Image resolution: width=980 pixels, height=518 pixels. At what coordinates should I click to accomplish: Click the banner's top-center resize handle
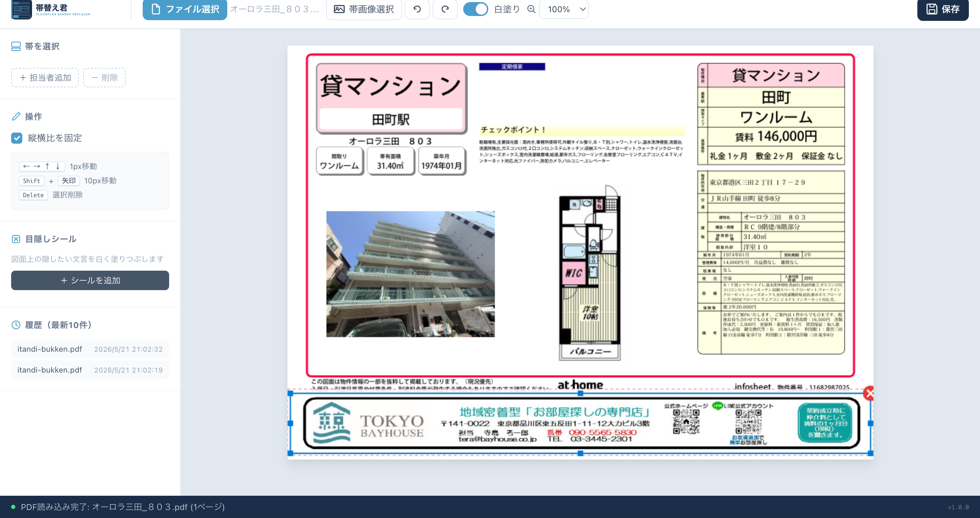[x=580, y=394]
